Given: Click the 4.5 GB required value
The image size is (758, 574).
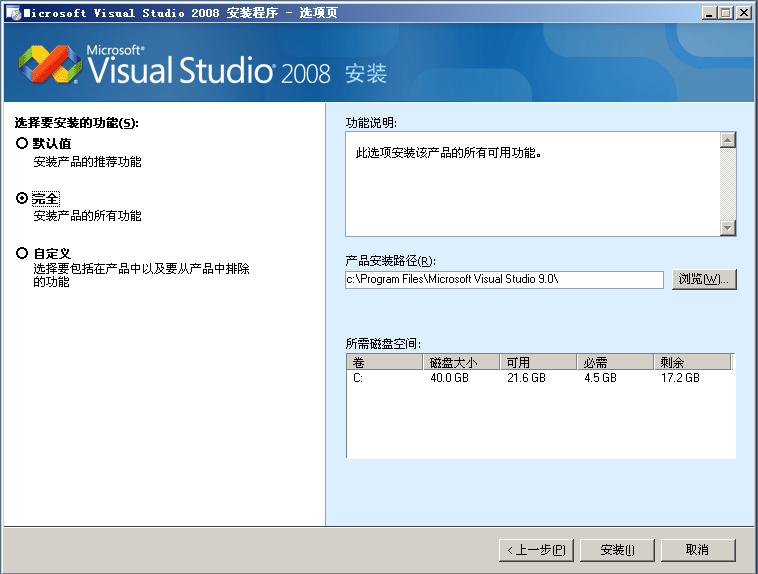Looking at the screenshot, I should [600, 378].
